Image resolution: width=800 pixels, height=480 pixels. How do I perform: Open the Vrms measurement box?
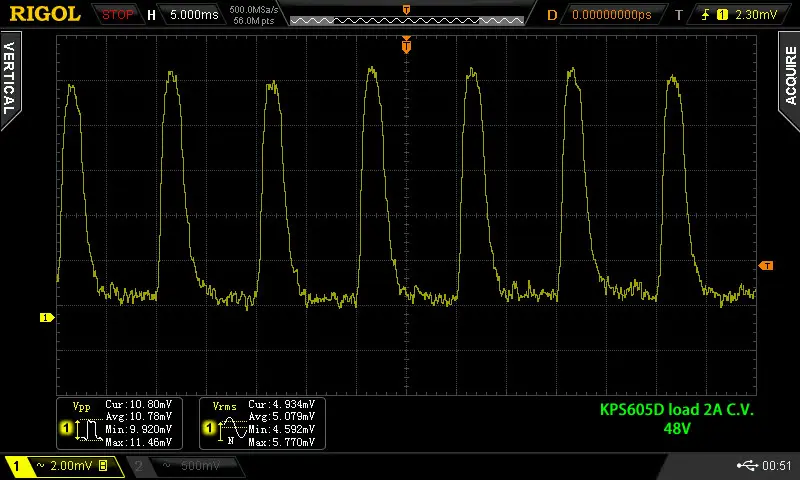[x=262, y=423]
